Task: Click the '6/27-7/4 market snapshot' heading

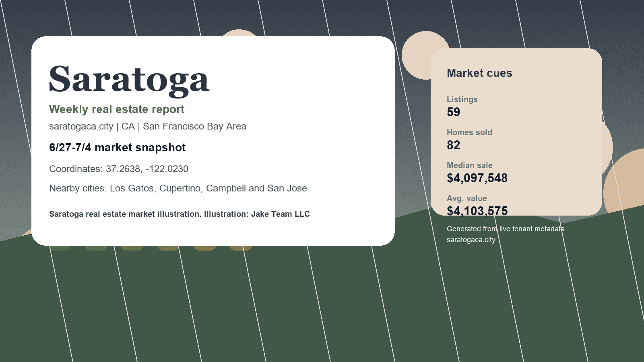Action: [x=118, y=148]
